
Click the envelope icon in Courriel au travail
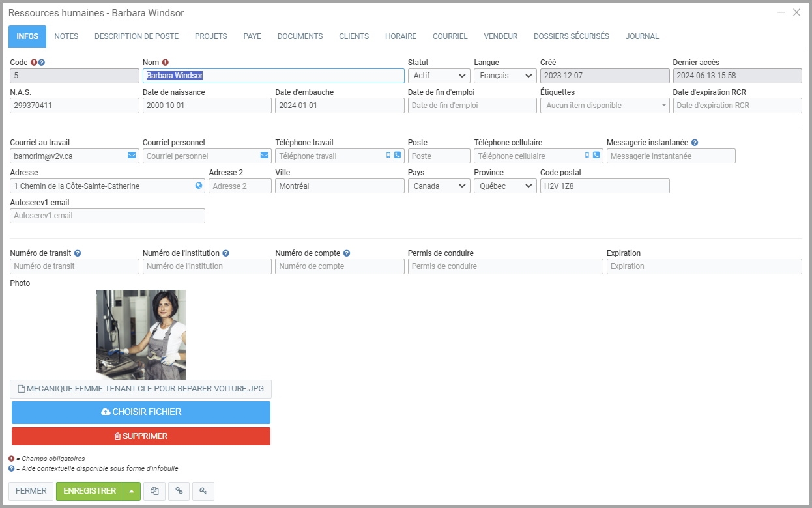click(132, 156)
